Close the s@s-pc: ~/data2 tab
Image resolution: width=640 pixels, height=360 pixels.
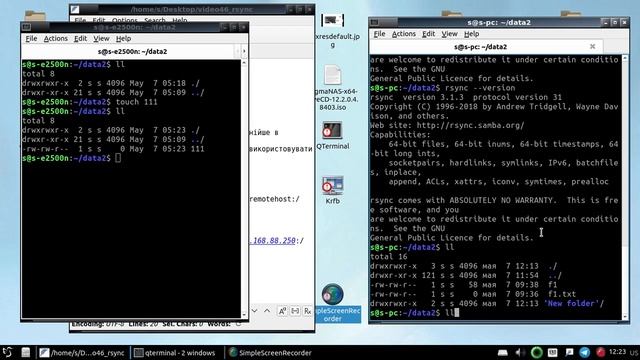592,47
